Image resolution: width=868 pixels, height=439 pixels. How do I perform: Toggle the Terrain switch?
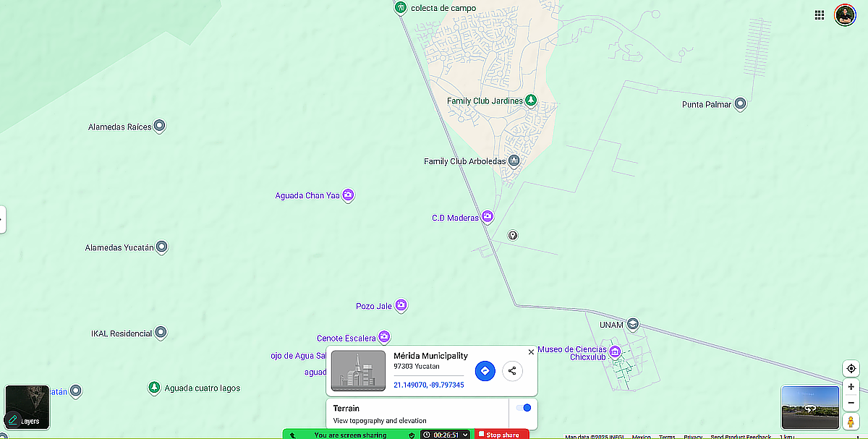pos(524,408)
